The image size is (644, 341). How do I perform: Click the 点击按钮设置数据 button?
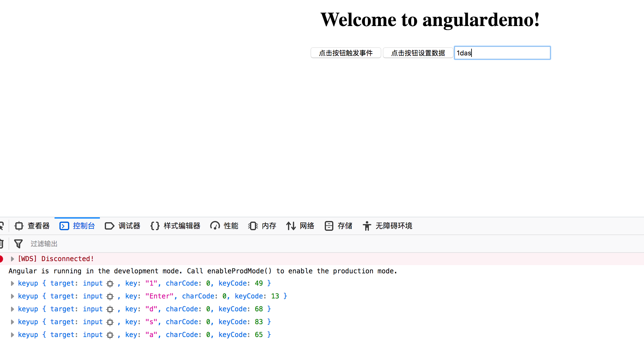pyautogui.click(x=418, y=53)
